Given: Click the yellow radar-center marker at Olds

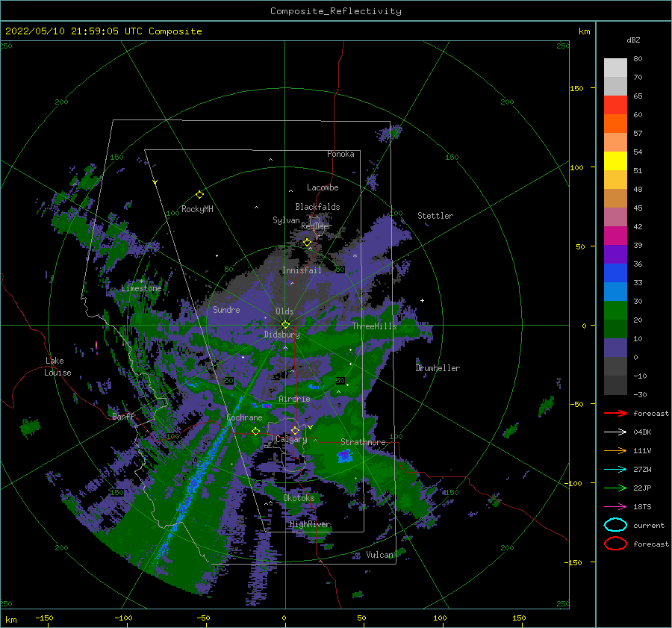Looking at the screenshot, I should click(x=285, y=325).
